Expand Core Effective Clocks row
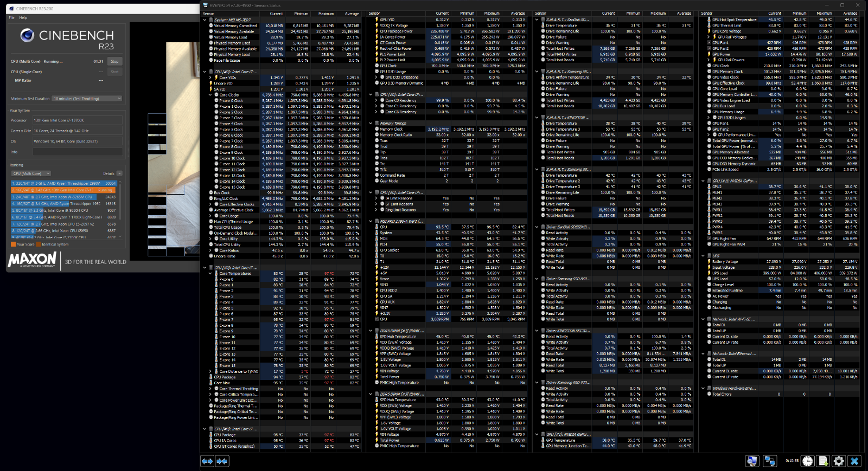Viewport: 868px width, 471px height. 210,204
